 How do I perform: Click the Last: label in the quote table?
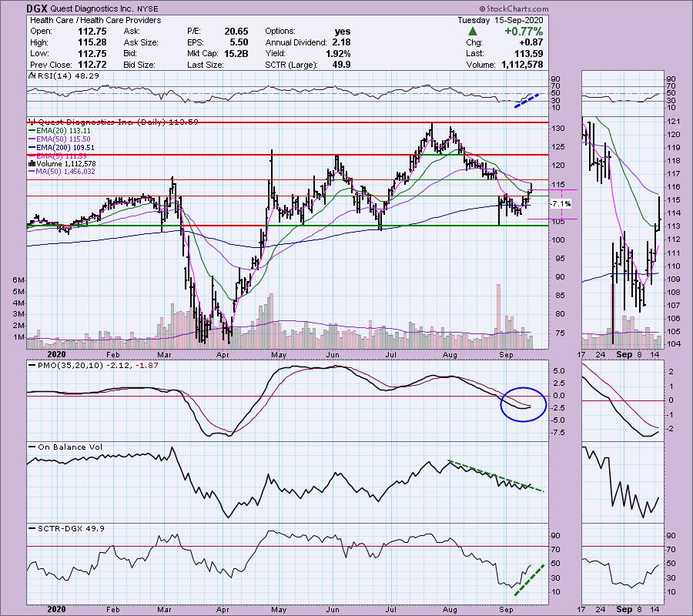pyautogui.click(x=474, y=53)
